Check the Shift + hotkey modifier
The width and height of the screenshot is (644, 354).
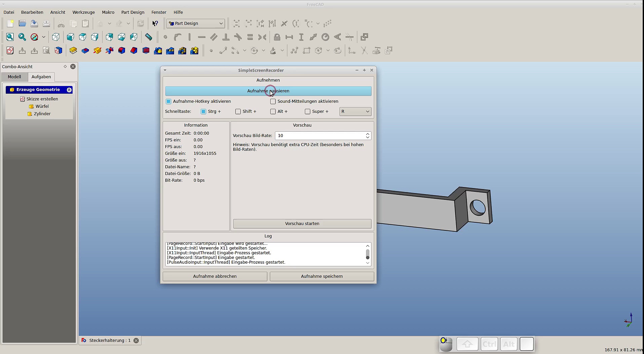point(238,112)
